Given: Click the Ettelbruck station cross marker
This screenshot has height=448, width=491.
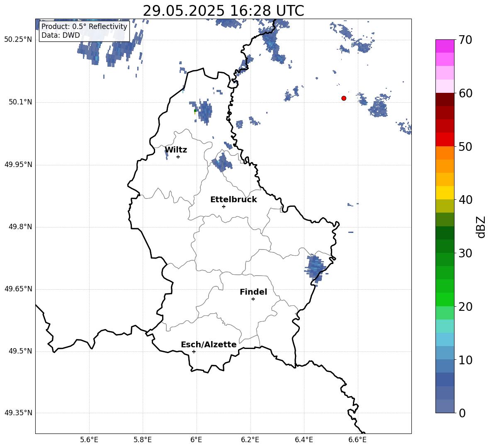Looking at the screenshot, I should coord(224,206).
